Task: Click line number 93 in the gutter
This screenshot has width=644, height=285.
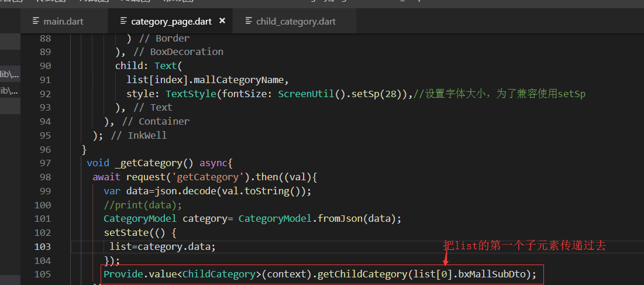Action: click(46, 108)
